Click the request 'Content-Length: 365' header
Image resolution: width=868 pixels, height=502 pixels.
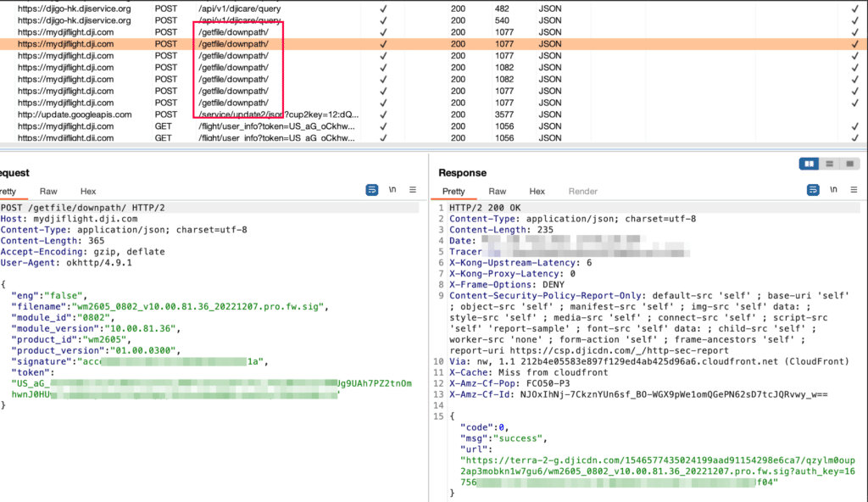point(52,241)
